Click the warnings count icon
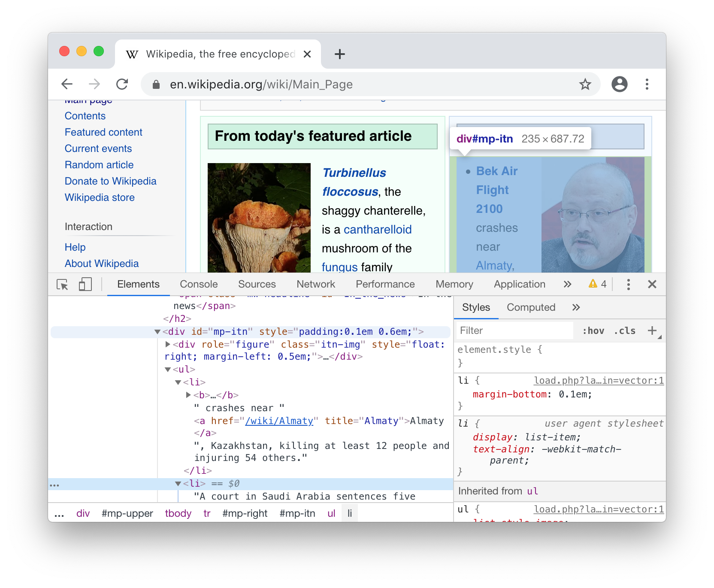The height and width of the screenshot is (588, 714). coord(597,284)
